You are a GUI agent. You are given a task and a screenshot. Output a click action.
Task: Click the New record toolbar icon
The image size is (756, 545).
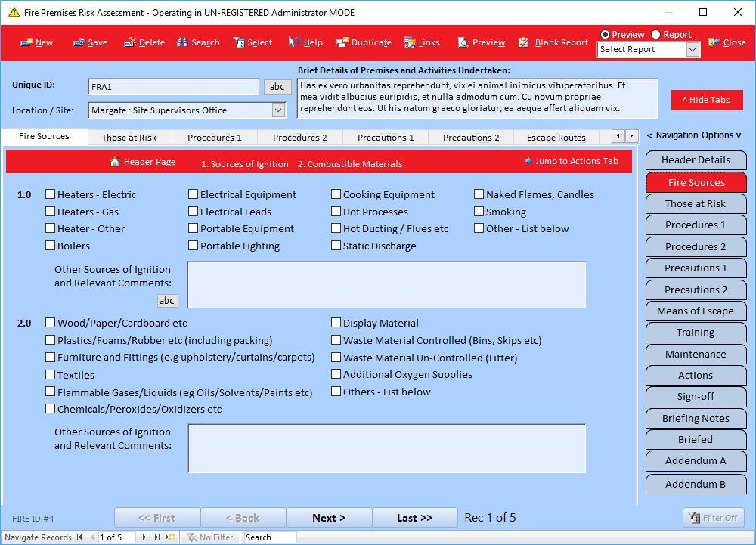click(x=26, y=42)
